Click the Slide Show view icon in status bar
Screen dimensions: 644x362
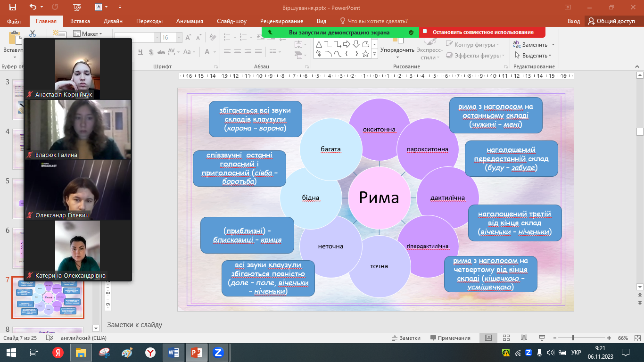(543, 338)
